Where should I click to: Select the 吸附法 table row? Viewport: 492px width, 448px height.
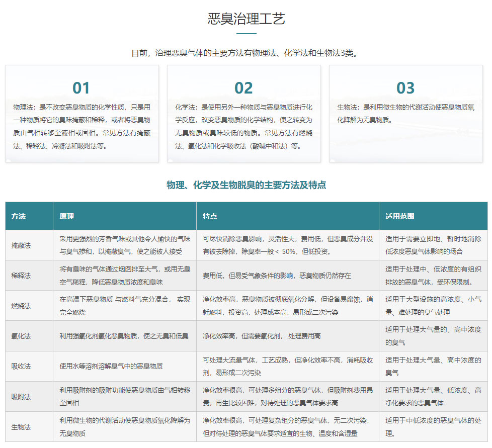pyautogui.click(x=247, y=396)
